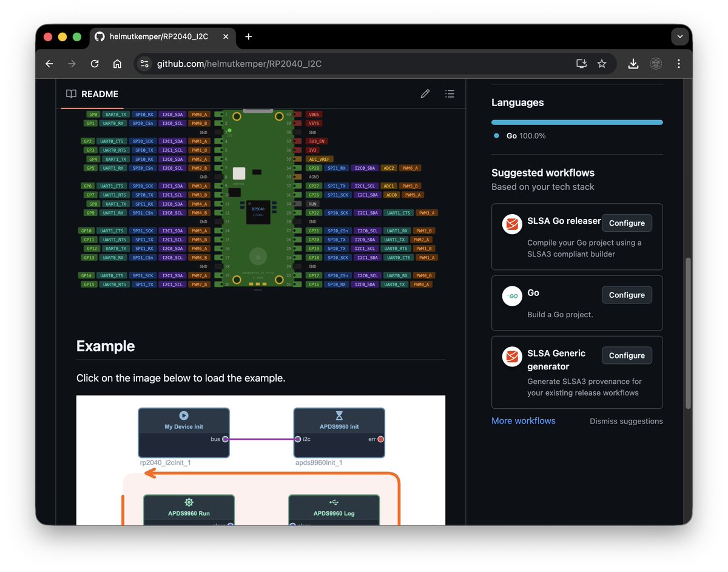The height and width of the screenshot is (572, 728).
Task: Reload the GitHub page
Action: coord(95,64)
